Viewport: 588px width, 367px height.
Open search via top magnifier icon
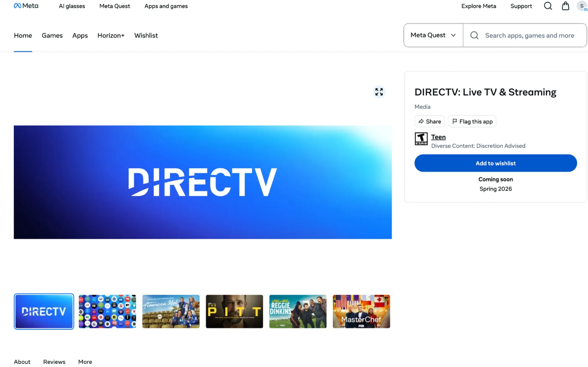[548, 6]
